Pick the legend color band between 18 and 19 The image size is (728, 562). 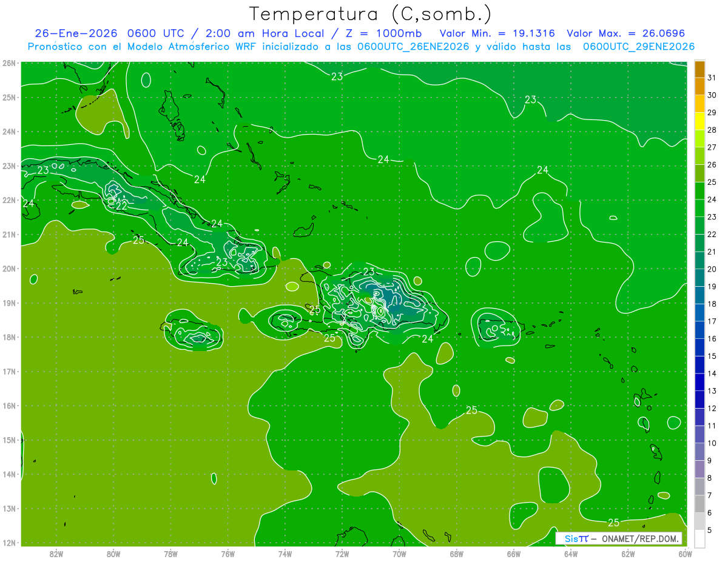[699, 295]
